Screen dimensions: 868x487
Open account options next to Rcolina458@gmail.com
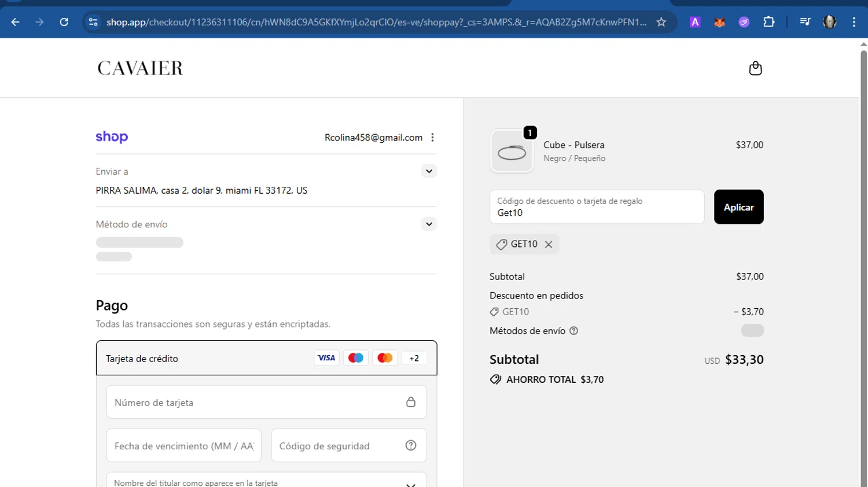click(432, 138)
